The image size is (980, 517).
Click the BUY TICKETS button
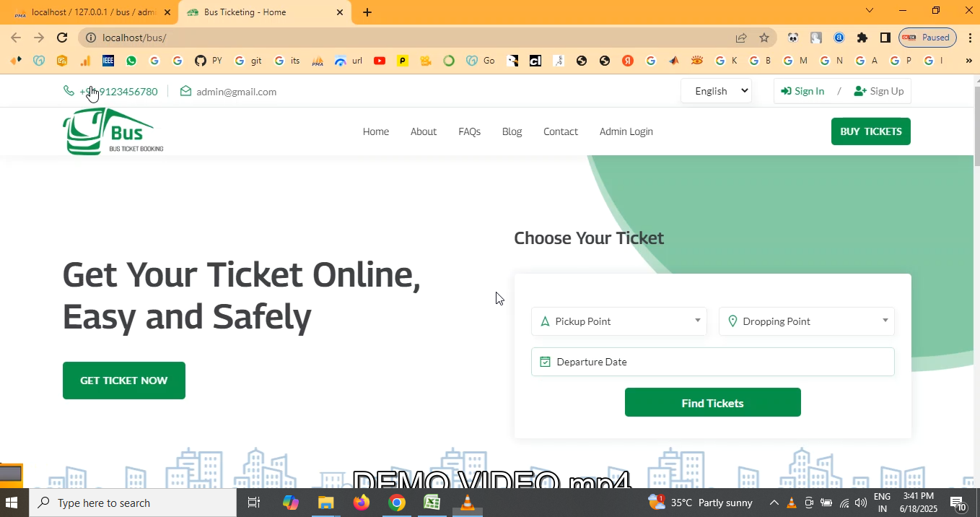click(x=871, y=131)
